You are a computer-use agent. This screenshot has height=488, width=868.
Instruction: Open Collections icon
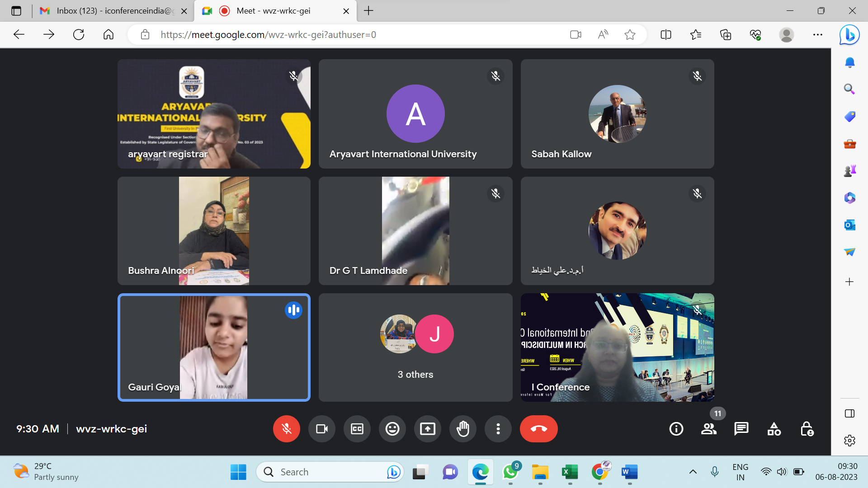point(726,34)
